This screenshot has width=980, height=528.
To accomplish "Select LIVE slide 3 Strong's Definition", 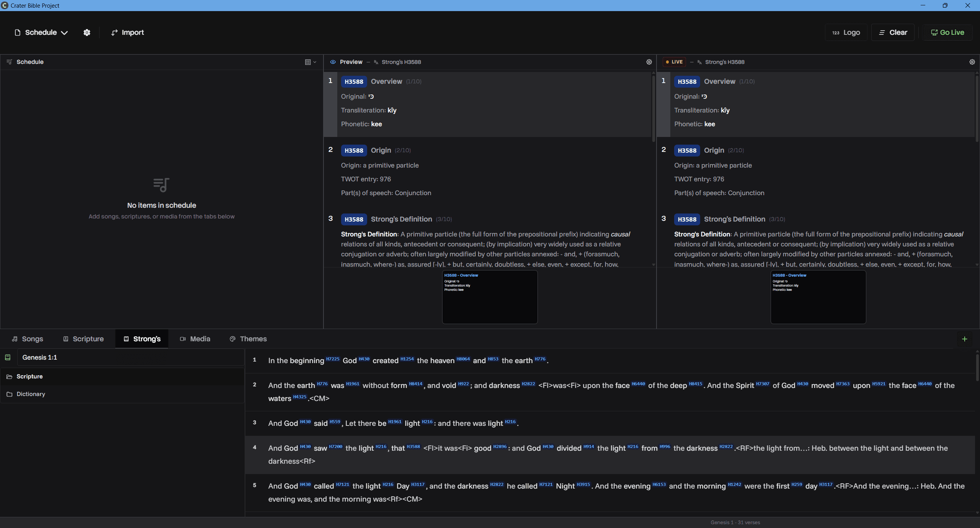I will 815,239.
